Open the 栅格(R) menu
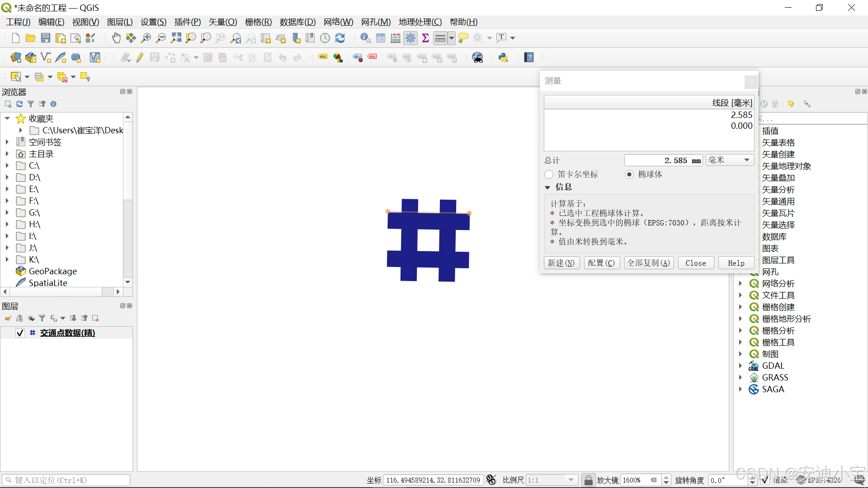This screenshot has height=488, width=868. click(258, 22)
